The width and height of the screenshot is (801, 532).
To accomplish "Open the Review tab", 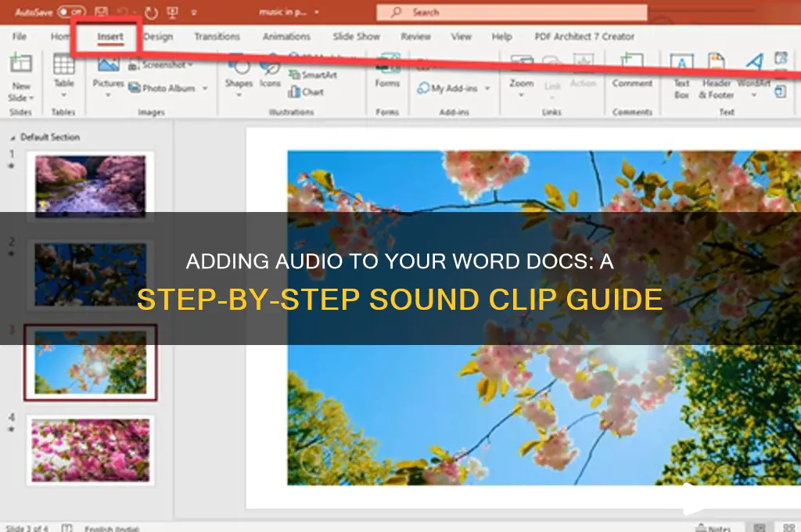I will click(x=416, y=37).
